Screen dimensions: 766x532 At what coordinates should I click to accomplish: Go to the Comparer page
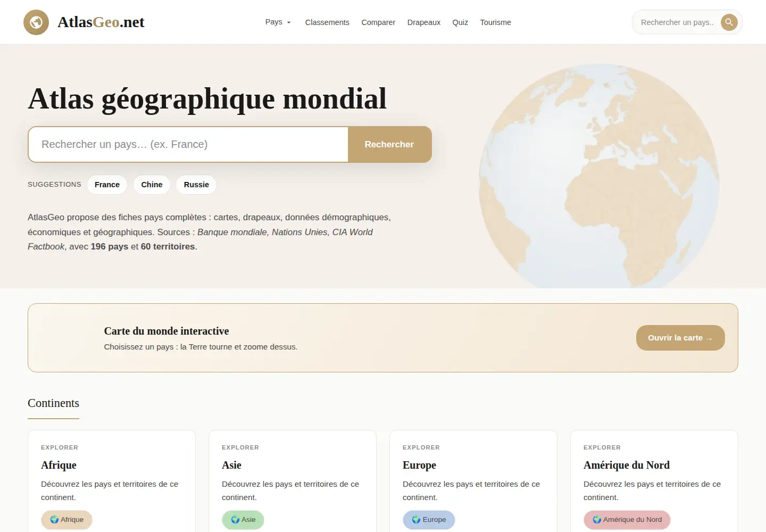click(x=378, y=22)
